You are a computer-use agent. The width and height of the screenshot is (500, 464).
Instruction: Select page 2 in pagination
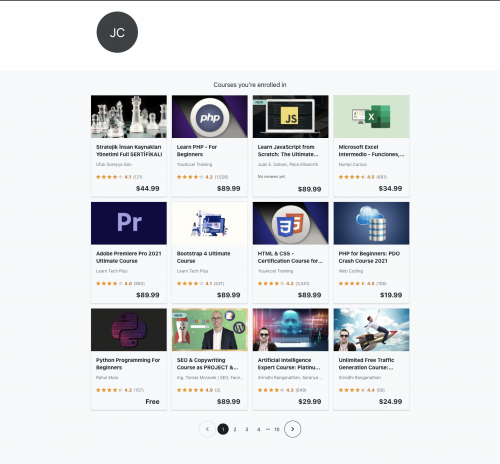coord(235,429)
